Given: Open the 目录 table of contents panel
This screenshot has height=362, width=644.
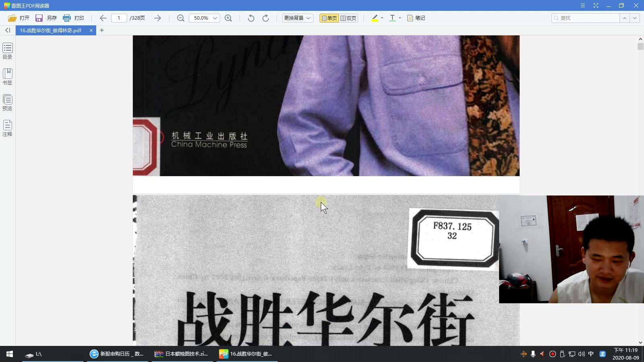Looking at the screenshot, I should tap(8, 51).
